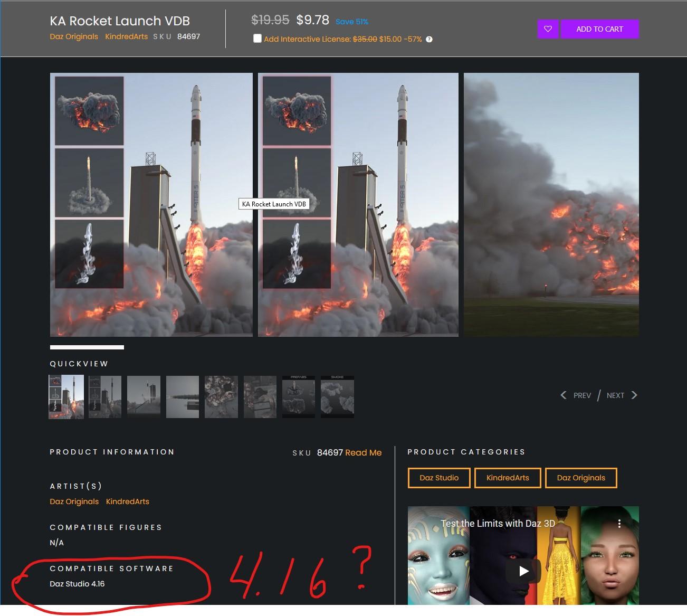Viewport: 687px width, 616px height.
Task: Open the large smoke and fire explosion image
Action: 551,205
